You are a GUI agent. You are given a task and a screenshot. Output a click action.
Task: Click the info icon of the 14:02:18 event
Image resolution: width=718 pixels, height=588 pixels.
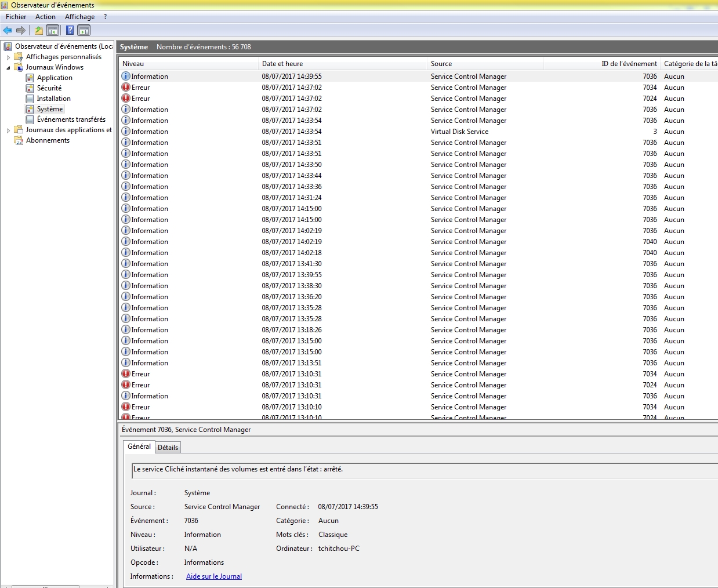[x=126, y=252]
